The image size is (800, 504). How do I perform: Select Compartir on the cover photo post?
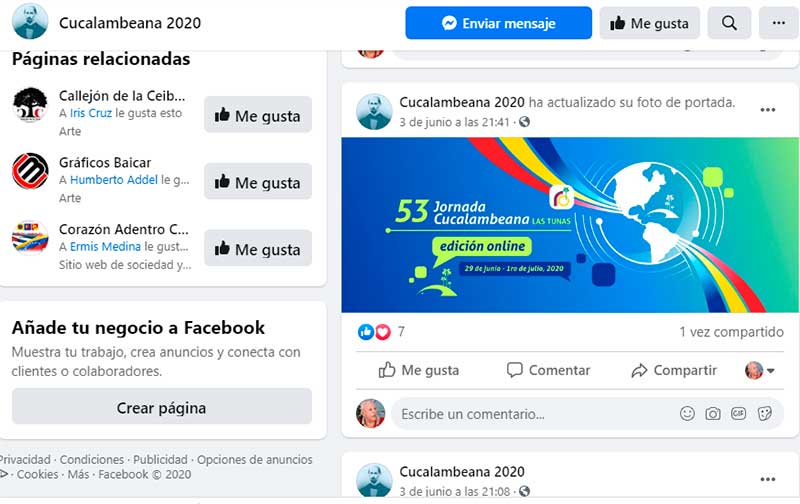tap(673, 370)
